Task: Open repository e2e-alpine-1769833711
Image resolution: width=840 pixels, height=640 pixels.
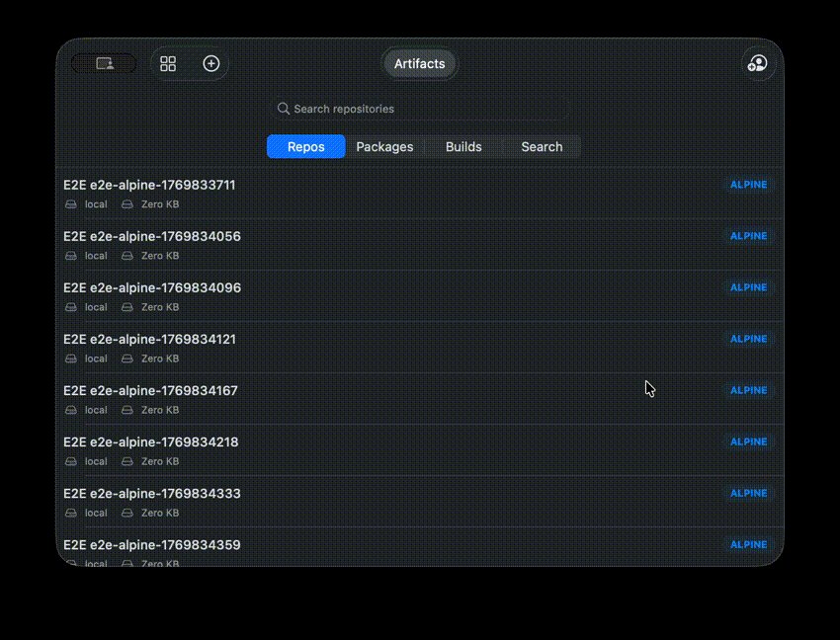Action: (x=149, y=185)
